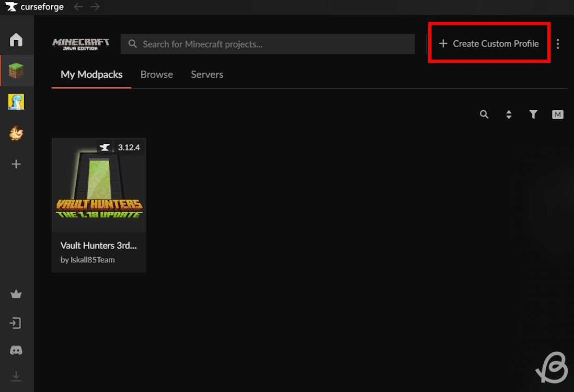Select the chocobo game icon in the sidebar

coord(16,133)
